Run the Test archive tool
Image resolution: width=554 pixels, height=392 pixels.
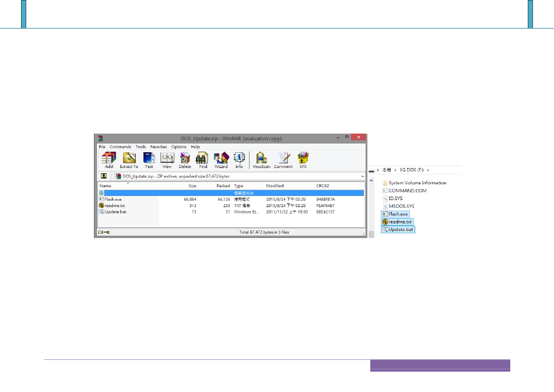[149, 160]
